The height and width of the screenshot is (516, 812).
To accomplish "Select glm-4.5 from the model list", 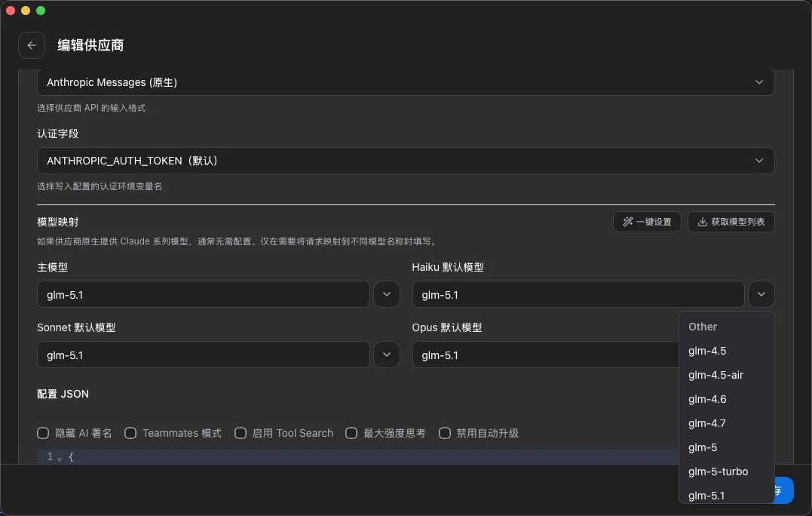I will [x=707, y=351].
